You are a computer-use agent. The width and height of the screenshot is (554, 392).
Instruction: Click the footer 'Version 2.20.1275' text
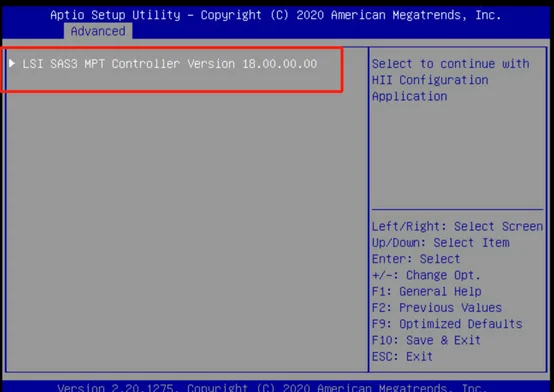pyautogui.click(x=116, y=388)
